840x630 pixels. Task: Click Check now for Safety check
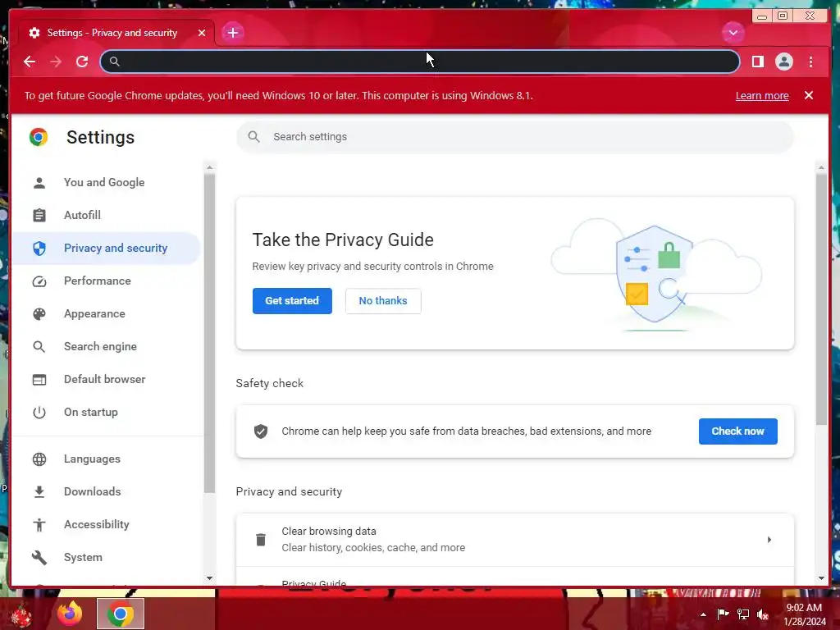[x=737, y=431]
